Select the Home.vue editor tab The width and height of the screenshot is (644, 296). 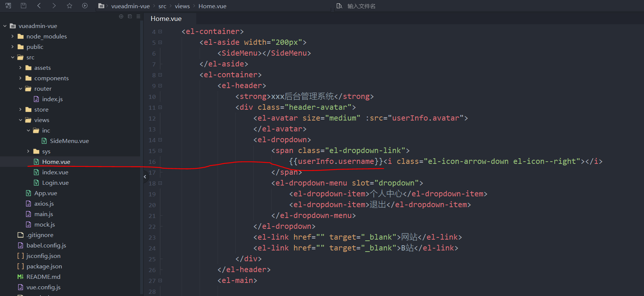tap(170, 19)
